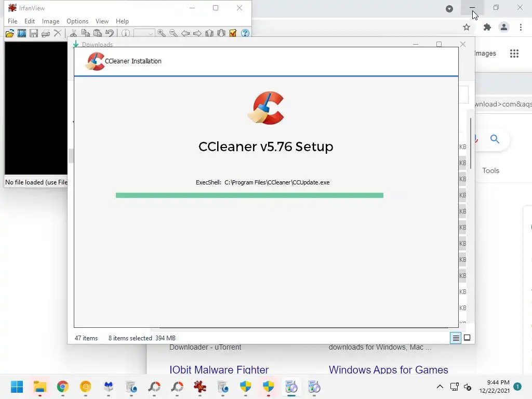Click the Paste clipboard icon in IrfanView
This screenshot has width=532, height=399.
coord(97,33)
